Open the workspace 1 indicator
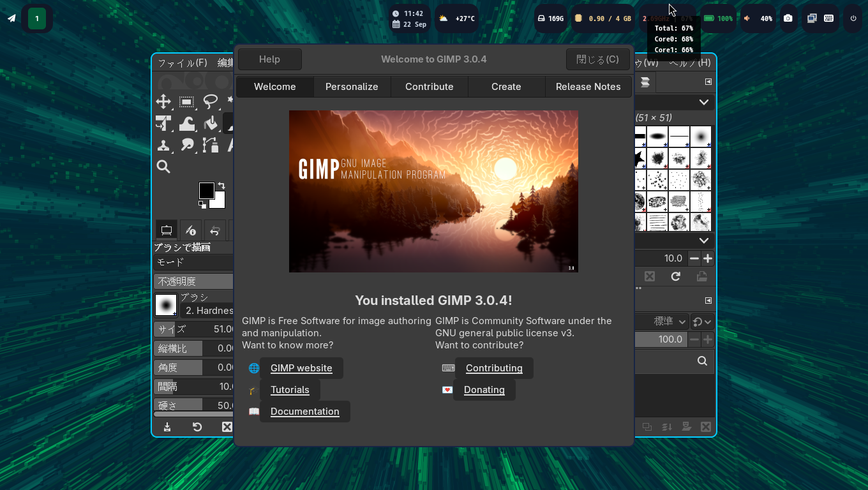The image size is (868, 490). click(37, 19)
